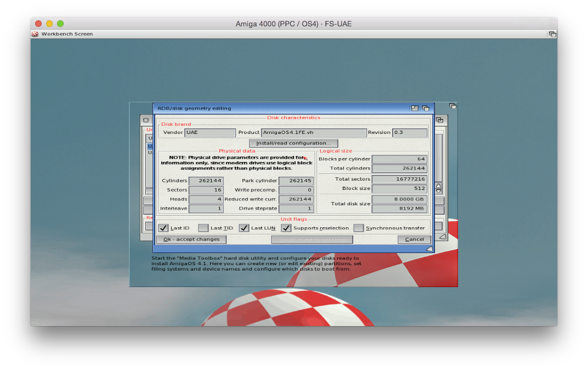The height and width of the screenshot is (370, 588).
Task: Click the Workbench Screen title text
Action: click(67, 34)
